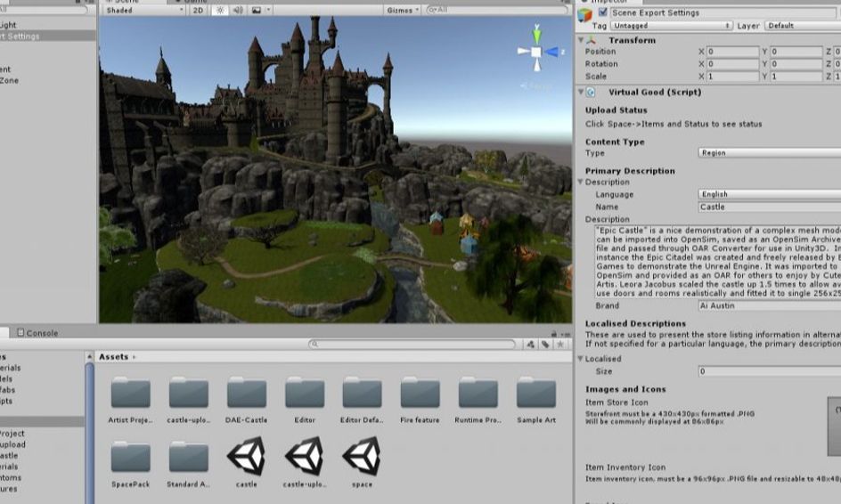Select the SpacePack folder
This screenshot has width=841, height=504.
[x=130, y=464]
